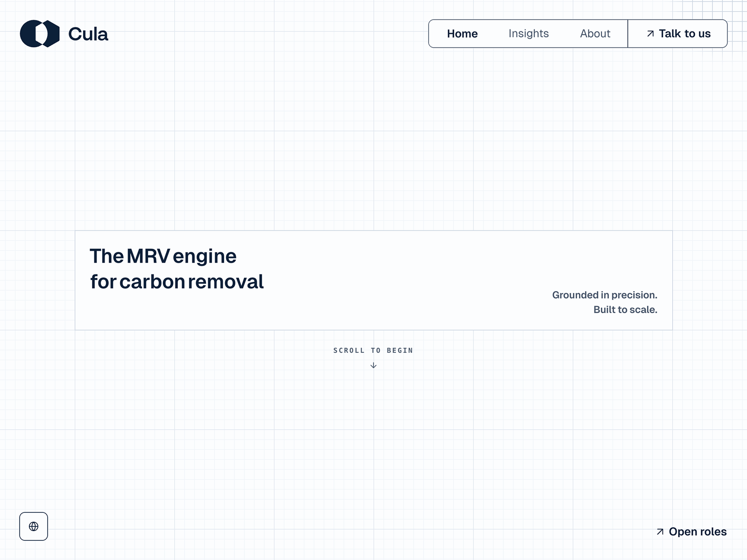747x560 pixels.
Task: Click the Cula wordmark text
Action: (x=88, y=34)
